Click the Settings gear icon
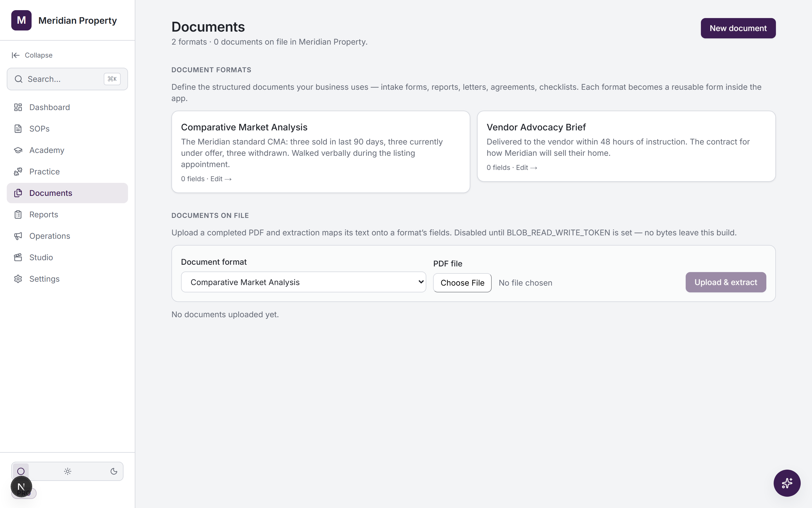Viewport: 812px width, 508px height. (x=18, y=279)
